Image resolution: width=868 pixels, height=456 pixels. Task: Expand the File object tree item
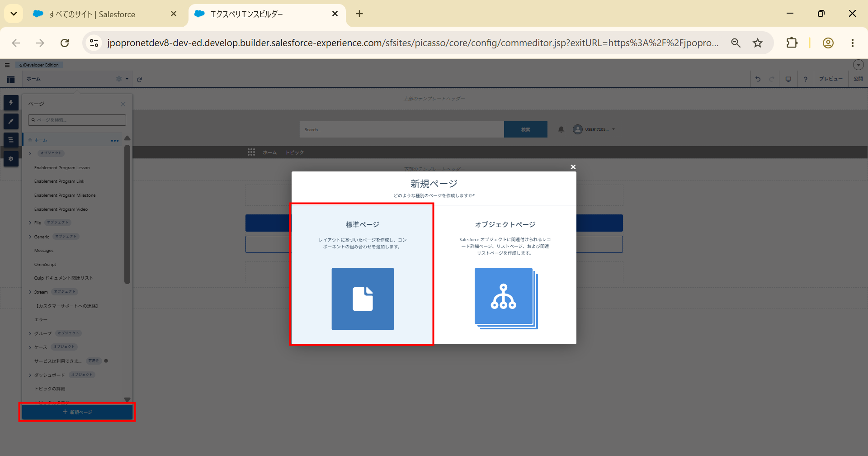(30, 223)
